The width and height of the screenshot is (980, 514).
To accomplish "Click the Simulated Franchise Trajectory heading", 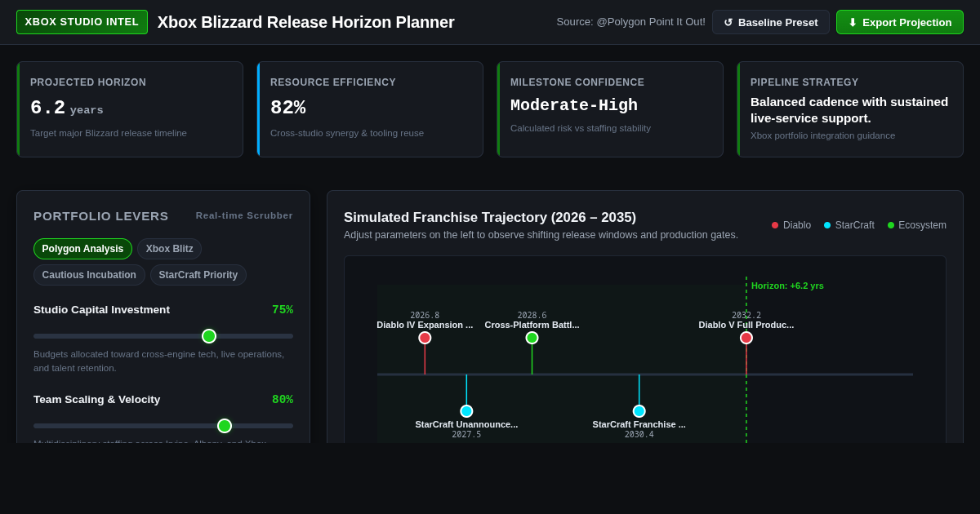I will (x=490, y=218).
